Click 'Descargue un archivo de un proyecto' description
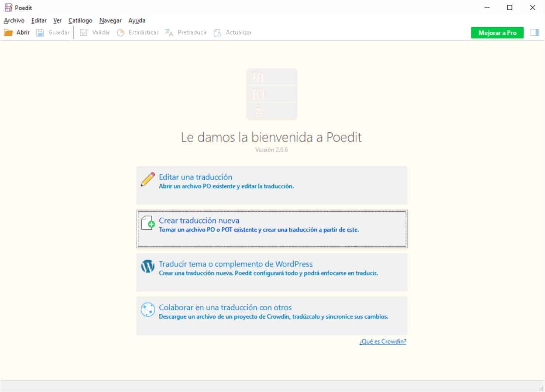This screenshot has width=545, height=392. (273, 317)
